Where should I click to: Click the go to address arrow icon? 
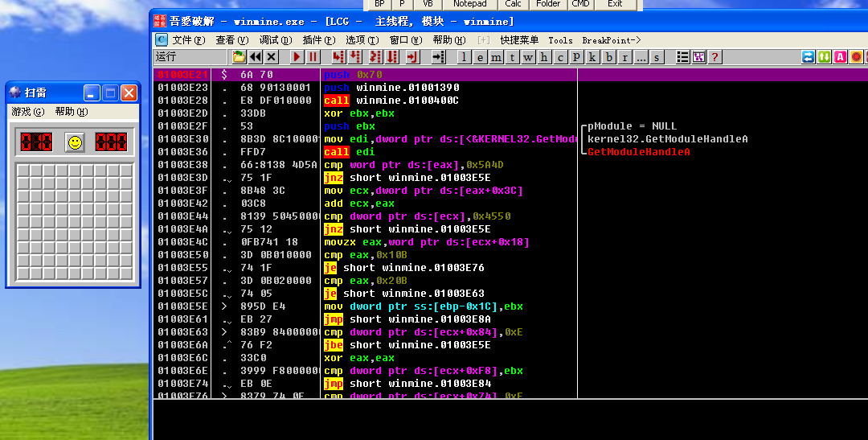pyautogui.click(x=439, y=56)
